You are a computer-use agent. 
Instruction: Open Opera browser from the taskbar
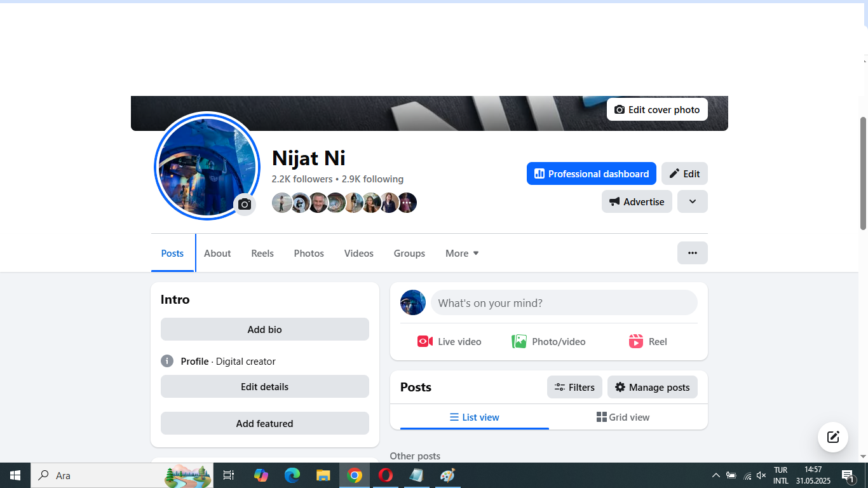tap(386, 475)
